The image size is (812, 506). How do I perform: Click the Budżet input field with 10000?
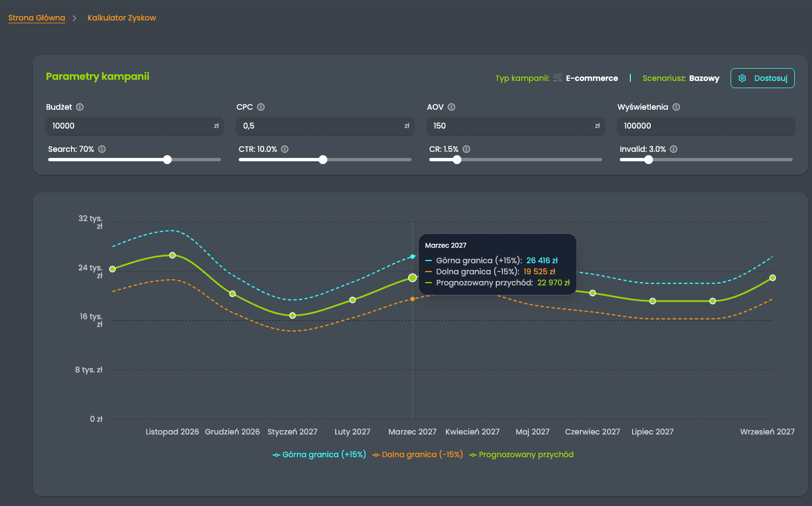click(135, 126)
